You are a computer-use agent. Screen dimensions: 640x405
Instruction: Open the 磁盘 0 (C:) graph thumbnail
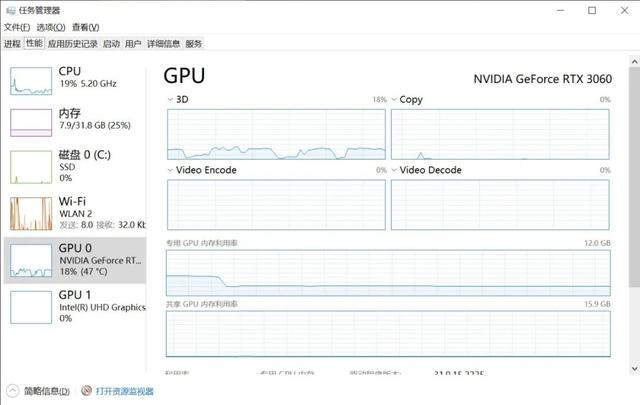30,167
